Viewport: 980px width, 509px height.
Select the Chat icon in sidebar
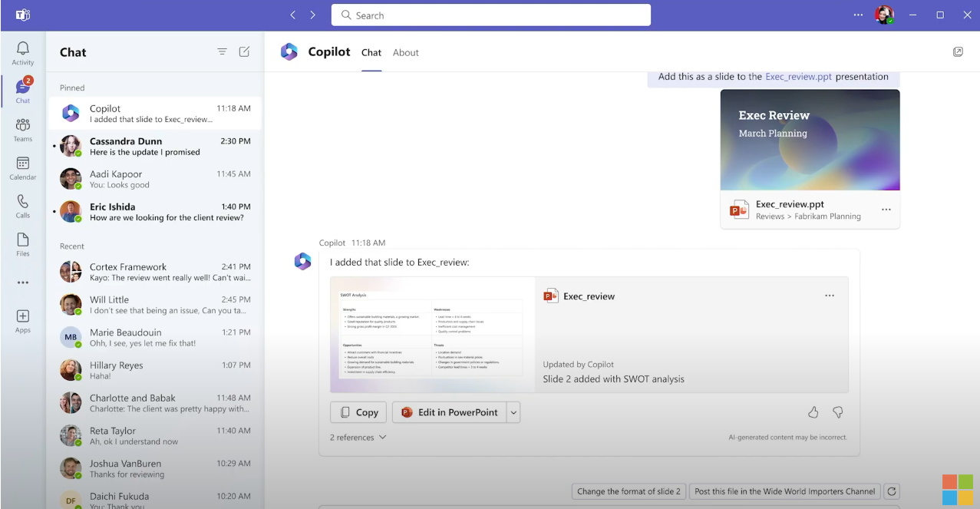click(23, 91)
